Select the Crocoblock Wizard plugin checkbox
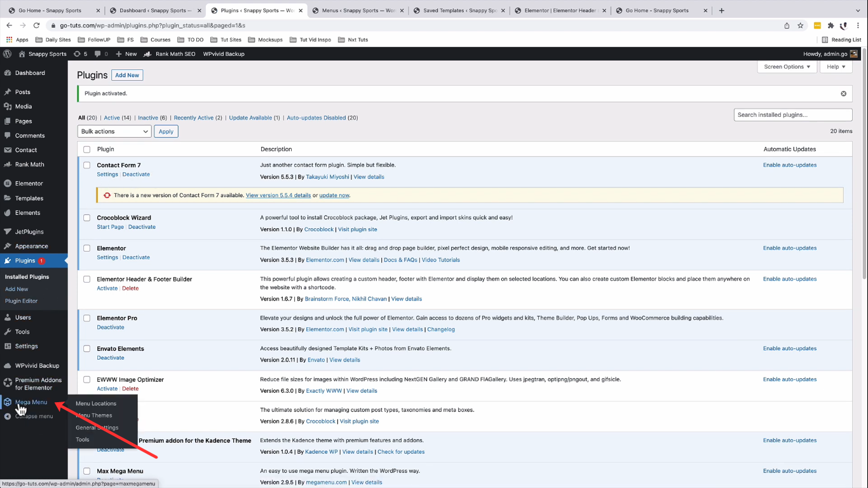This screenshot has height=488, width=868. pos(87,218)
